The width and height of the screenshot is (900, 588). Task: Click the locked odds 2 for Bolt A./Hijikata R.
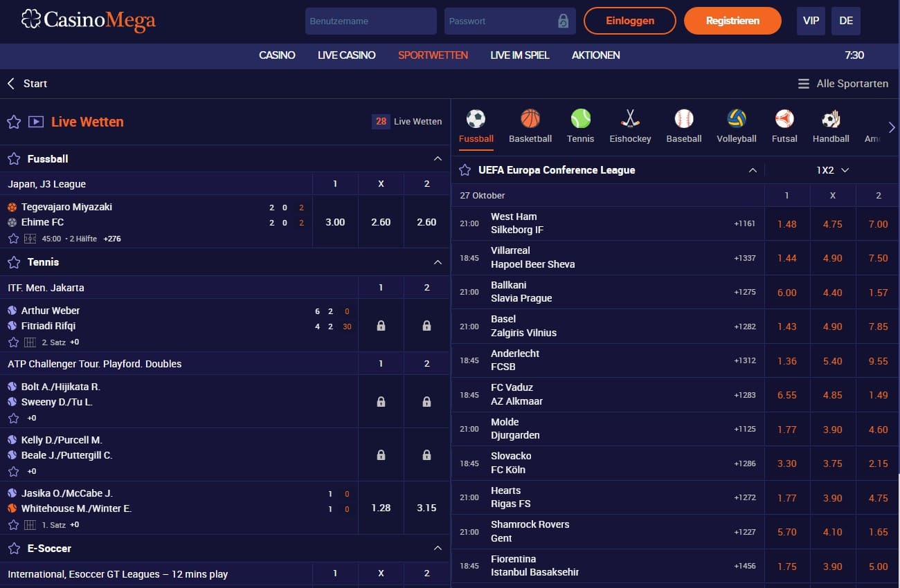tap(426, 401)
